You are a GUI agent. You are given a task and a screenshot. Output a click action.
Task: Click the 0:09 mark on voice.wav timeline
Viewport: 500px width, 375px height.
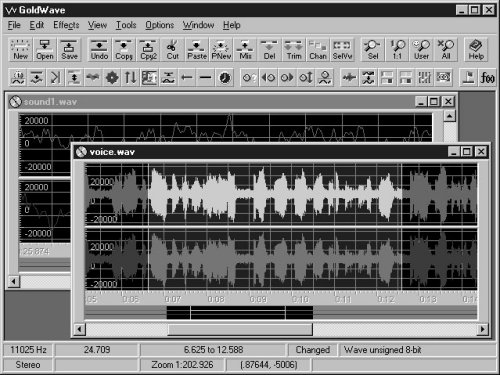pos(258,299)
